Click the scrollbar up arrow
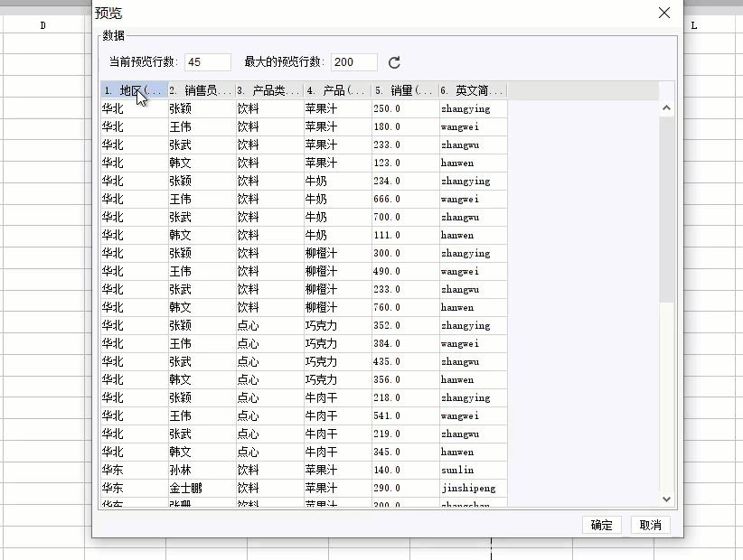 (x=666, y=106)
